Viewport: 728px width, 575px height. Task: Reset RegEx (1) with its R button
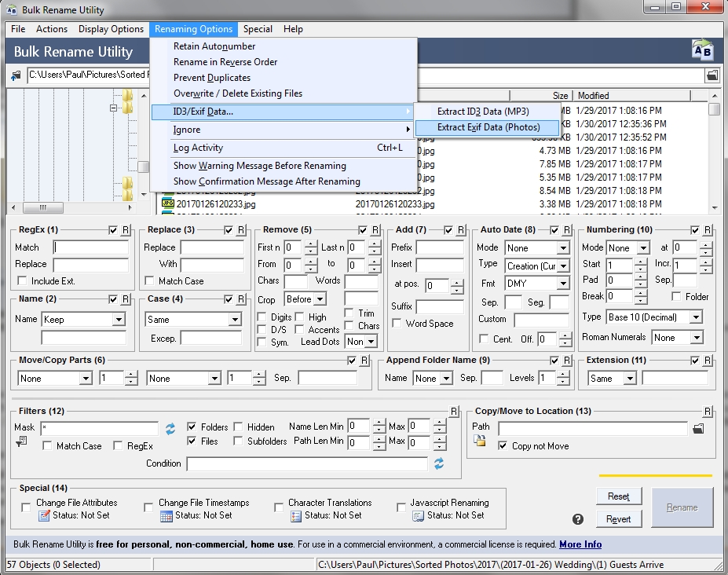click(x=126, y=230)
